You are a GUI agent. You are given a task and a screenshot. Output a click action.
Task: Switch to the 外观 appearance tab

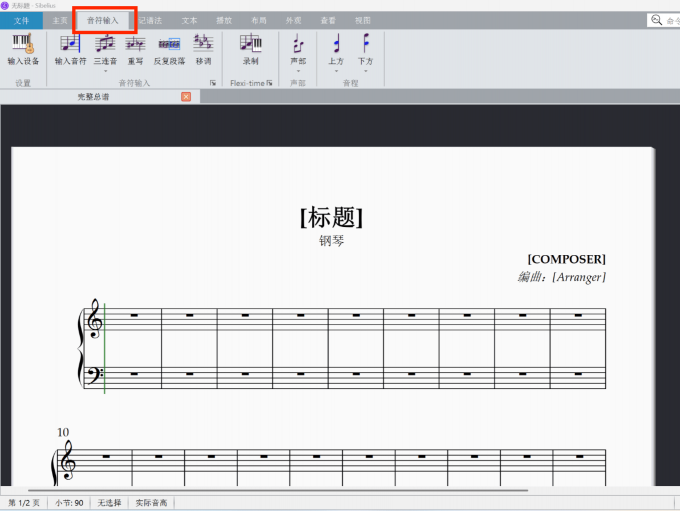tap(294, 20)
